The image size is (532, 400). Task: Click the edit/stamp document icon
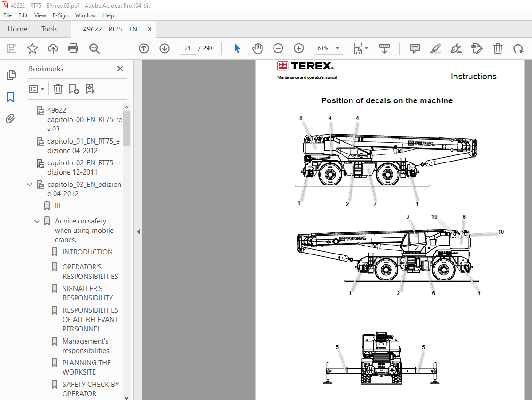477,48
